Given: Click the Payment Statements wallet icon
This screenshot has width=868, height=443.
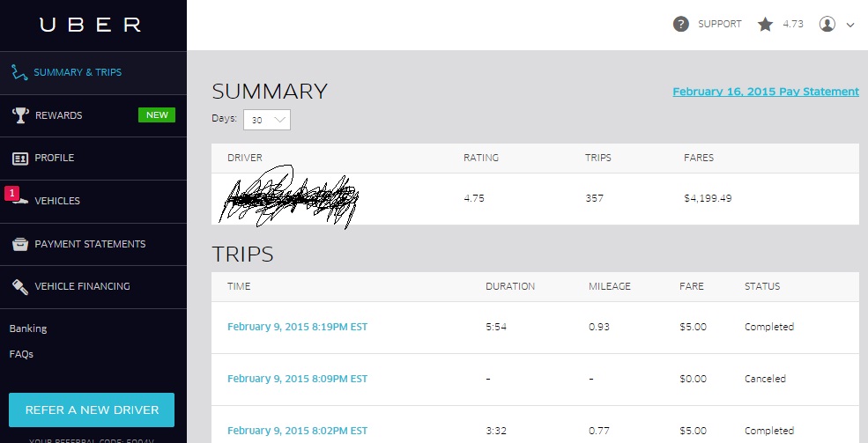Looking at the screenshot, I should 19,244.
